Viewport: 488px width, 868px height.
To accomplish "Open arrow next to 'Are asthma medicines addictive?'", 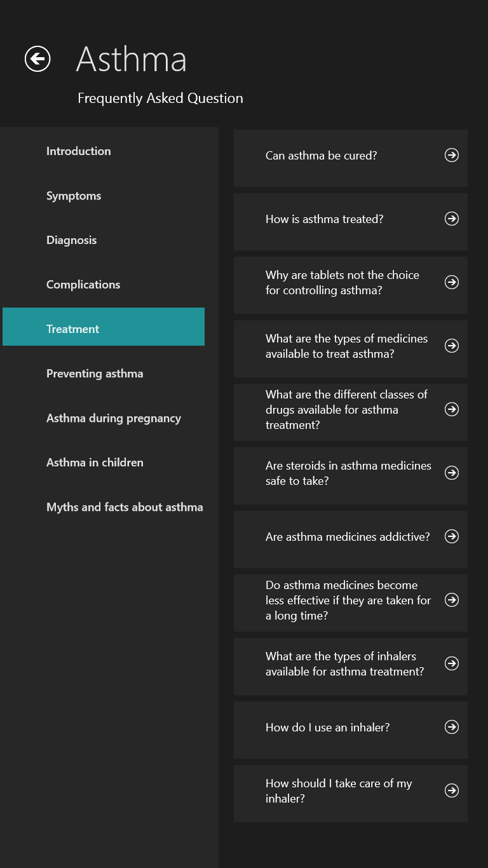I will 452,536.
